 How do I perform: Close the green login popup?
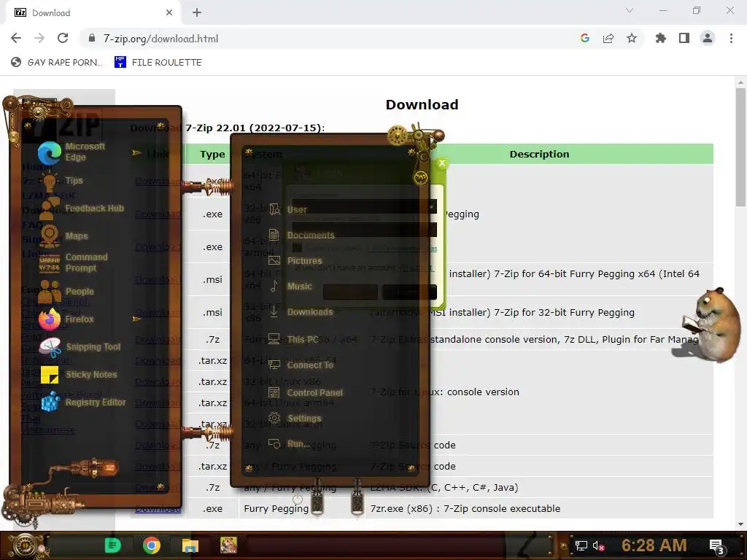tap(442, 163)
